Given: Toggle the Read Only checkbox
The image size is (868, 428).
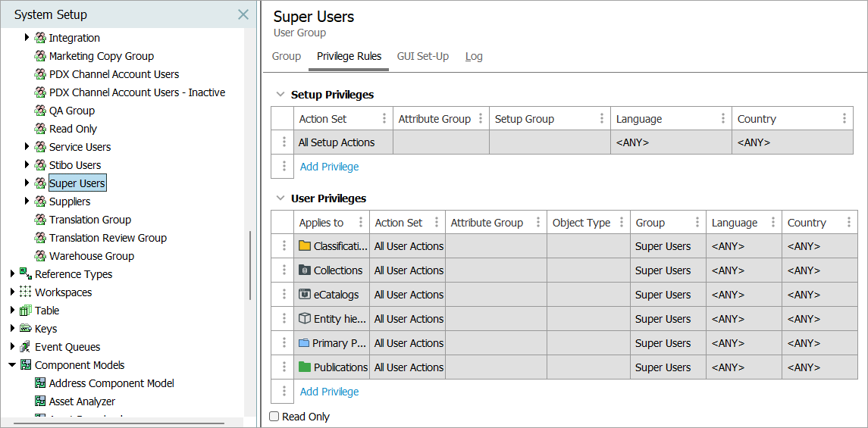Looking at the screenshot, I should coord(274,417).
